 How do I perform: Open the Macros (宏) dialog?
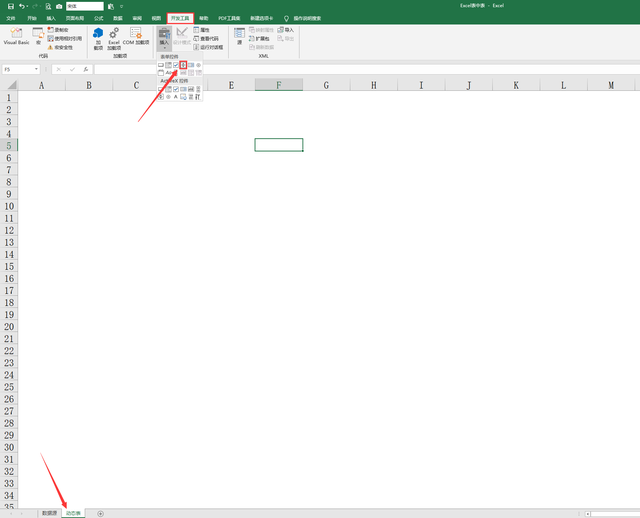pyautogui.click(x=38, y=36)
